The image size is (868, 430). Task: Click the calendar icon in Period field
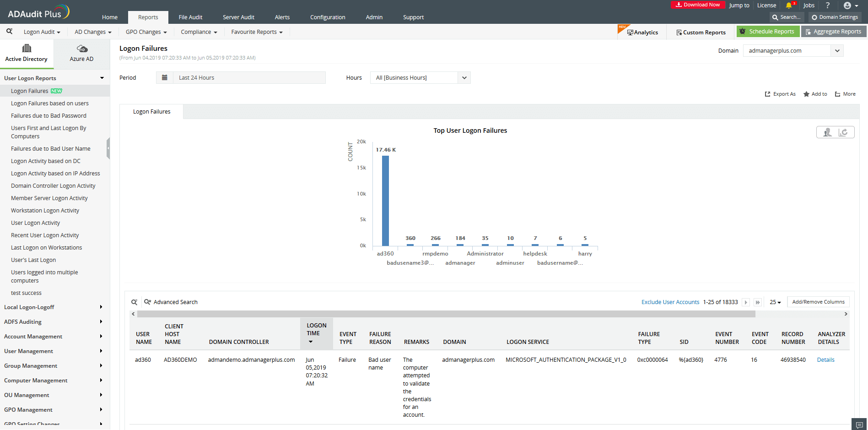pos(165,77)
